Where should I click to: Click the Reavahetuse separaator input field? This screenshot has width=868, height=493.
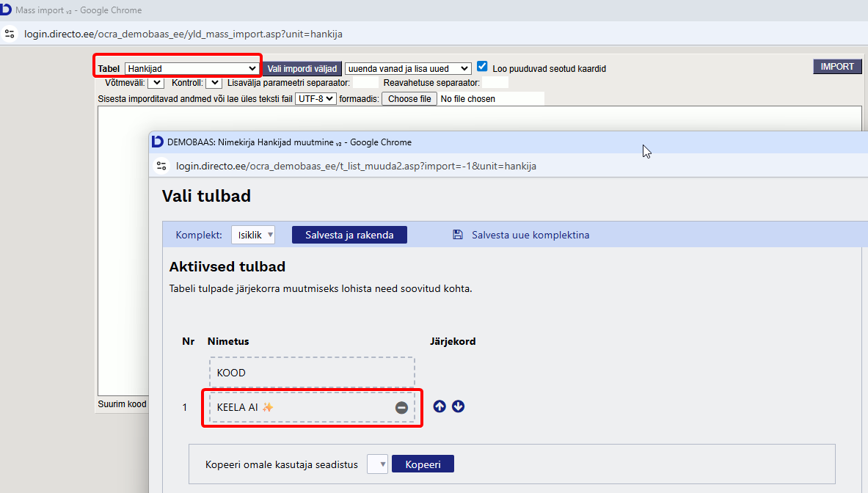495,83
